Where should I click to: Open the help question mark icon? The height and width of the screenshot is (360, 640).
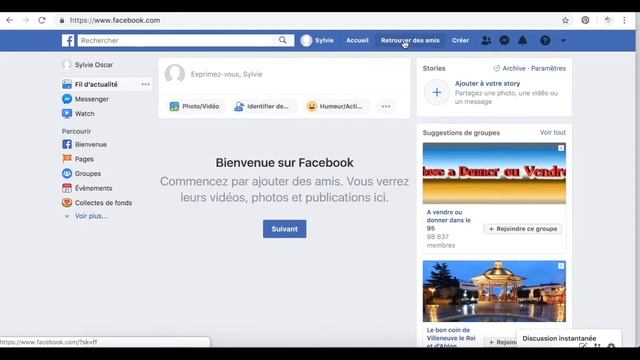545,40
